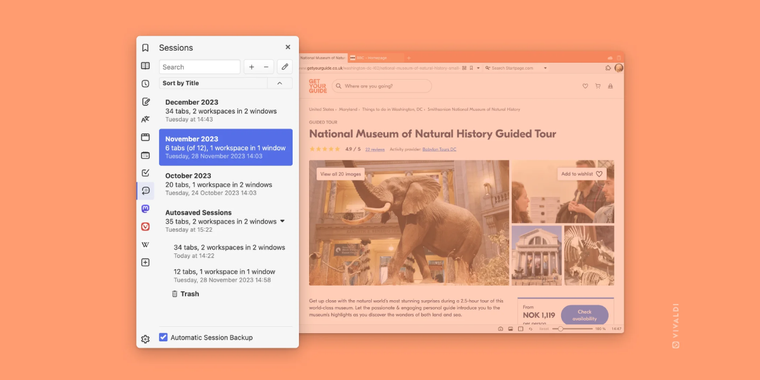Open settings gear in panel sidebar
The width and height of the screenshot is (760, 380).
tap(145, 339)
